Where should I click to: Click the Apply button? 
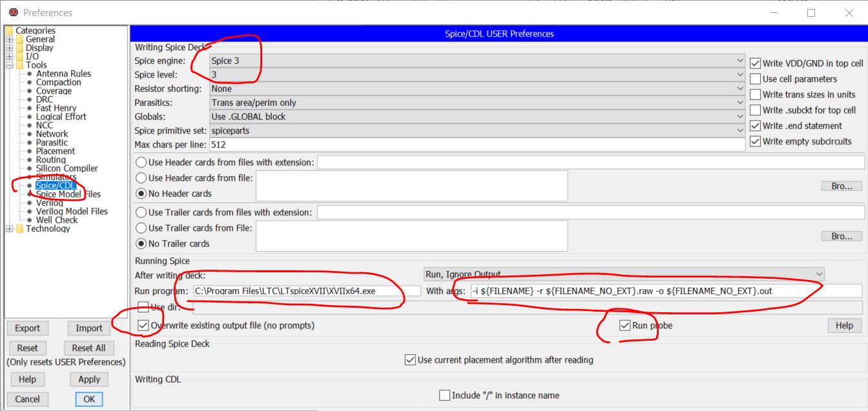point(89,379)
